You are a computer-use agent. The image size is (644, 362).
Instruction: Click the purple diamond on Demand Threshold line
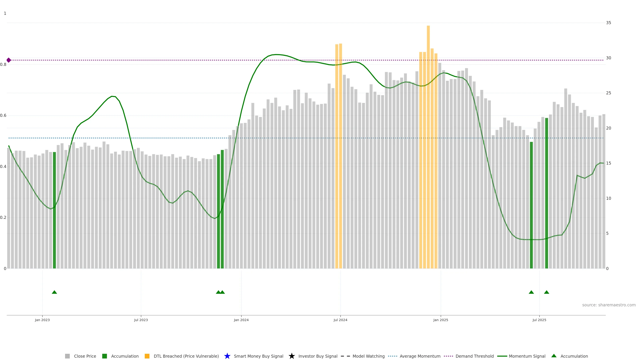(9, 60)
